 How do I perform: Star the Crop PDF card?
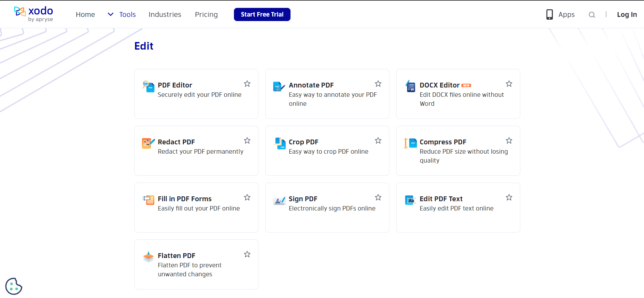coord(378,141)
